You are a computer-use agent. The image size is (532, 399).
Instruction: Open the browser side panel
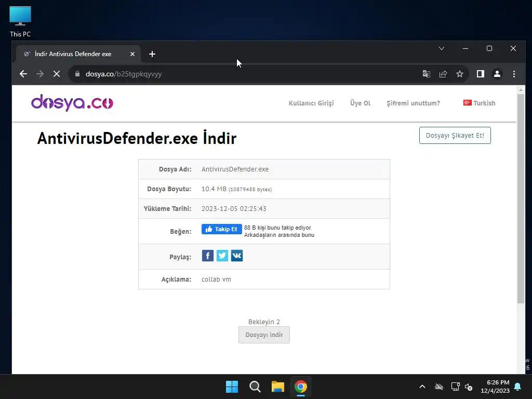click(x=481, y=74)
